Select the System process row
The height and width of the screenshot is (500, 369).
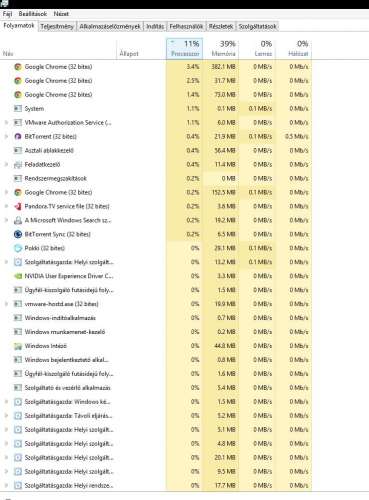pos(156,109)
